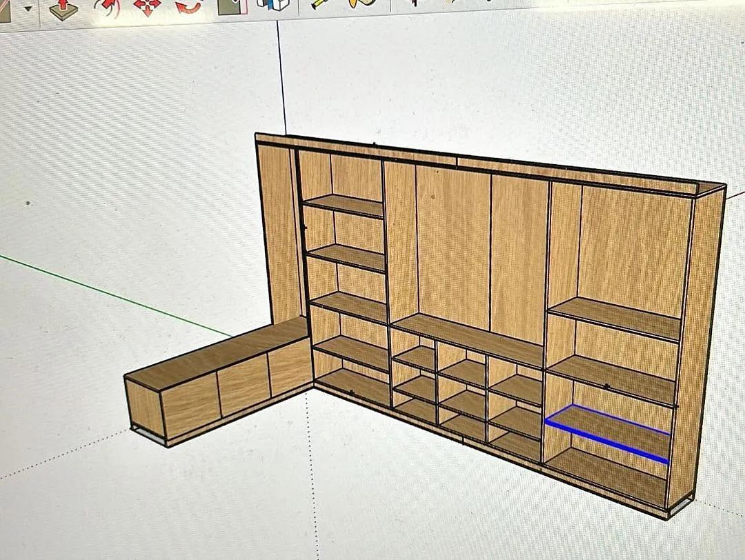Select the Move tool with red arrows
The height and width of the screenshot is (560, 745).
tap(146, 7)
